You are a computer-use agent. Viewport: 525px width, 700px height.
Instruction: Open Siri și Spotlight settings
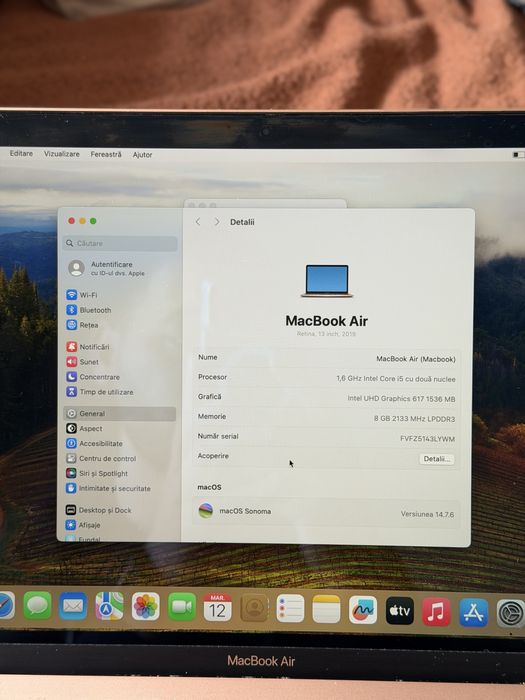tap(97, 473)
